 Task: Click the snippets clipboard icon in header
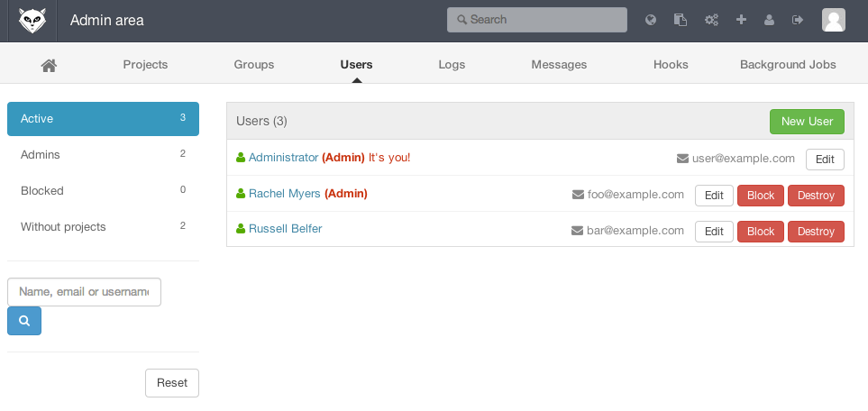pyautogui.click(x=681, y=20)
